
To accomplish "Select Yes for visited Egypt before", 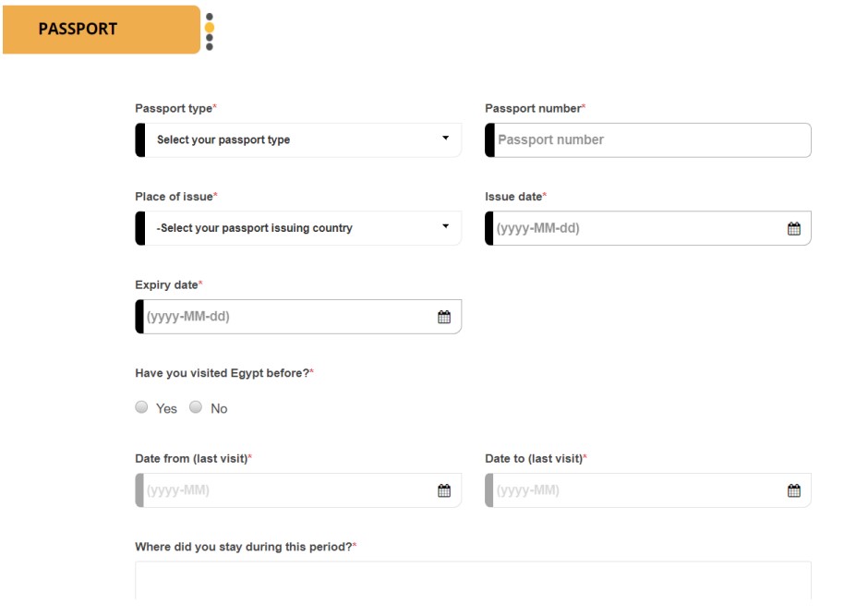I will point(141,407).
